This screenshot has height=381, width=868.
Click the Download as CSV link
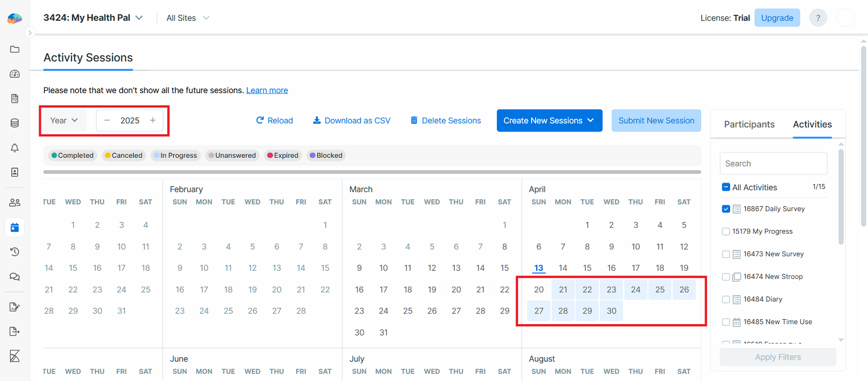(x=351, y=120)
